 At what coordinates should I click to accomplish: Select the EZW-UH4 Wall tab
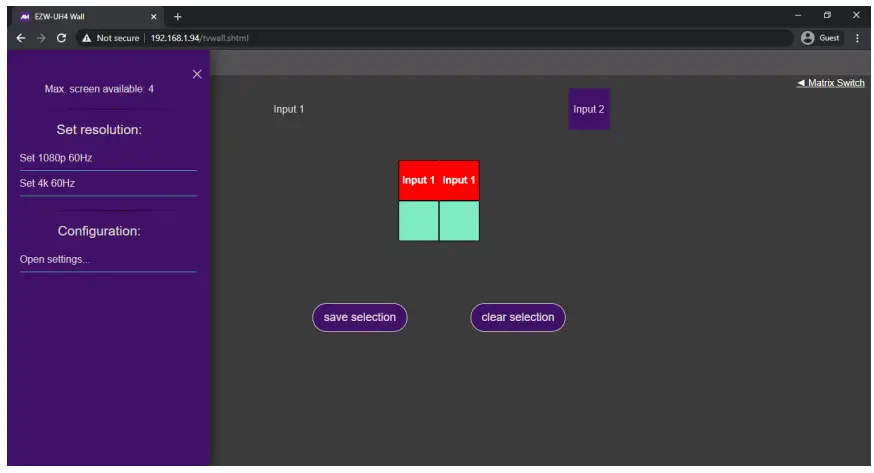tap(88, 17)
